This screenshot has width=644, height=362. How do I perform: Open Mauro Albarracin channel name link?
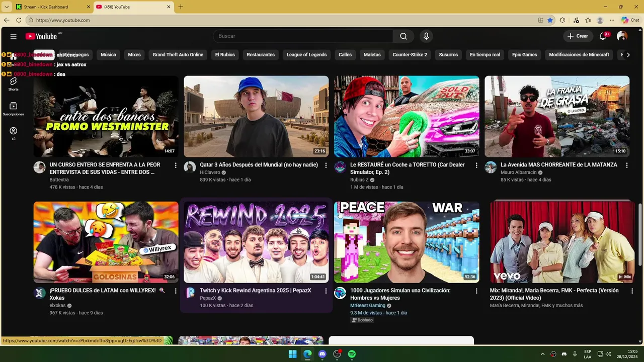(519, 172)
